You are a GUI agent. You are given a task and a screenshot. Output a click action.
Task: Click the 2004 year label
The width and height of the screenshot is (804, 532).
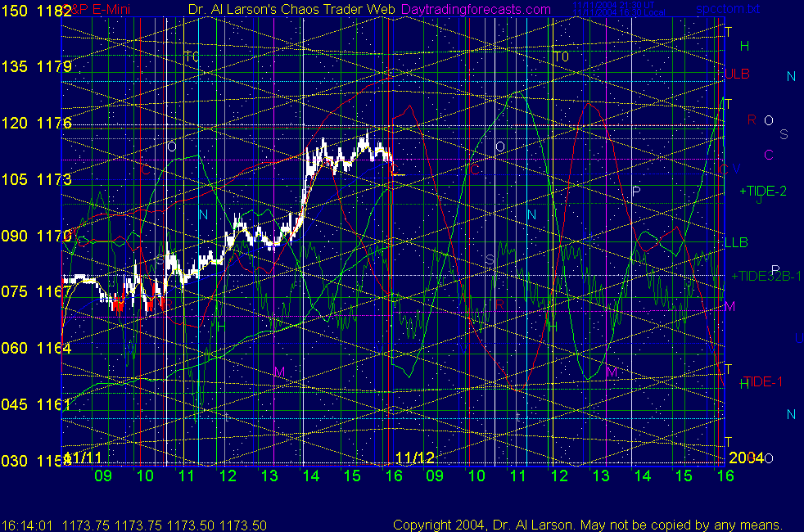point(746,458)
